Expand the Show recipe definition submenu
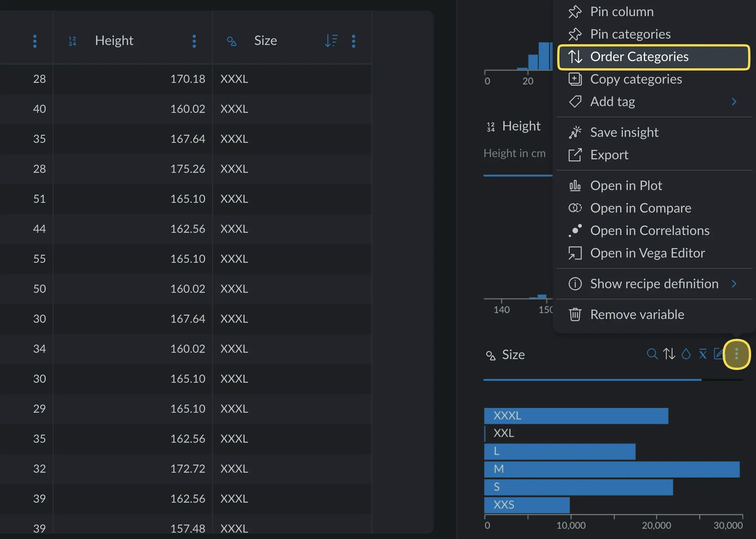 (734, 284)
